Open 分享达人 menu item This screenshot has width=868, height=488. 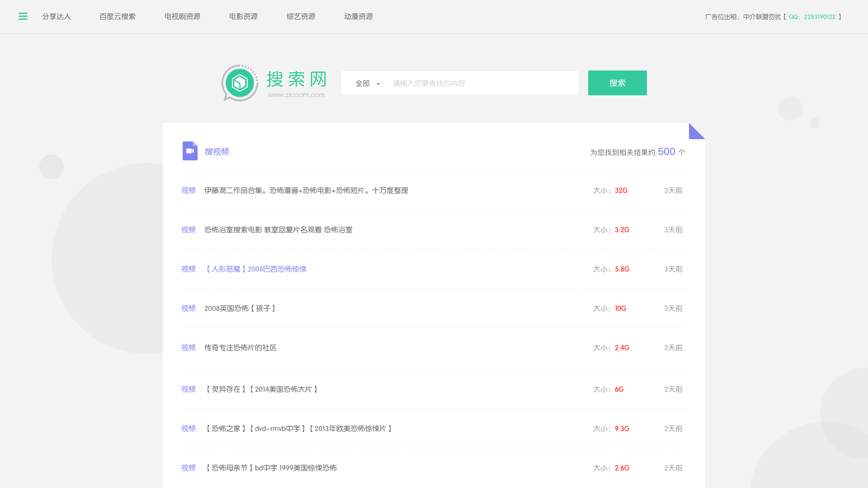pyautogui.click(x=57, y=16)
